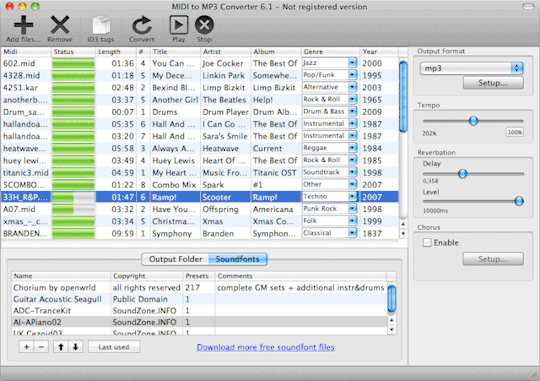Move soundfont down with the down arrow

click(x=76, y=347)
